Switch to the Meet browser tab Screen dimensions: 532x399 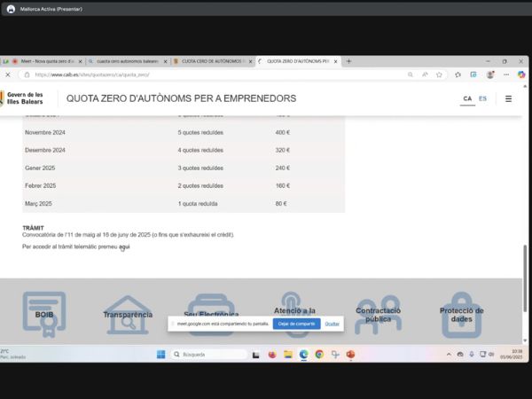coord(44,61)
